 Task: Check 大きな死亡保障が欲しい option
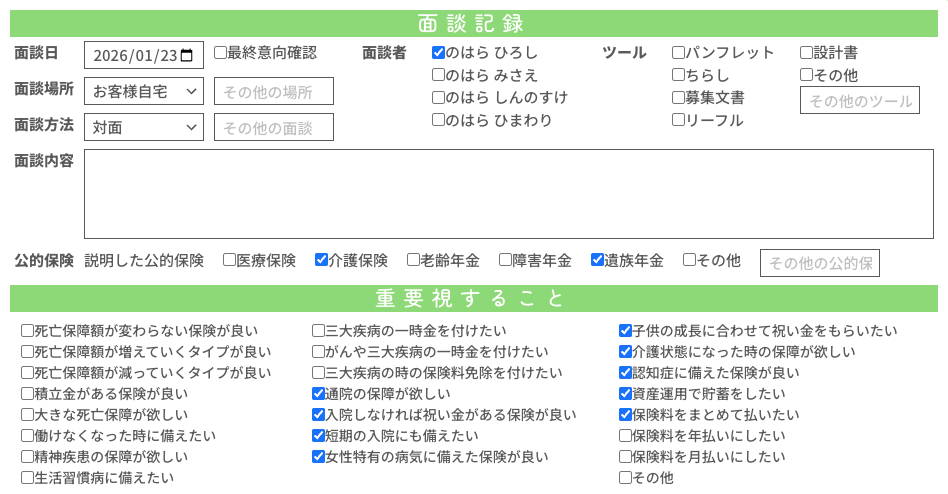point(27,415)
